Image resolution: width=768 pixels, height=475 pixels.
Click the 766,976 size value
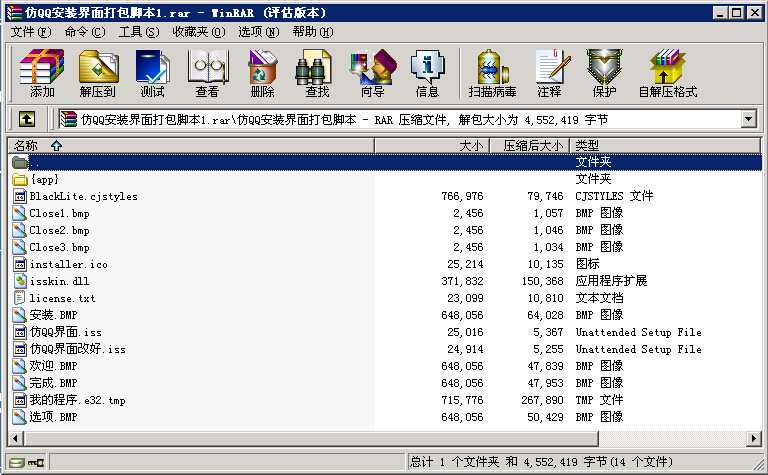point(462,196)
